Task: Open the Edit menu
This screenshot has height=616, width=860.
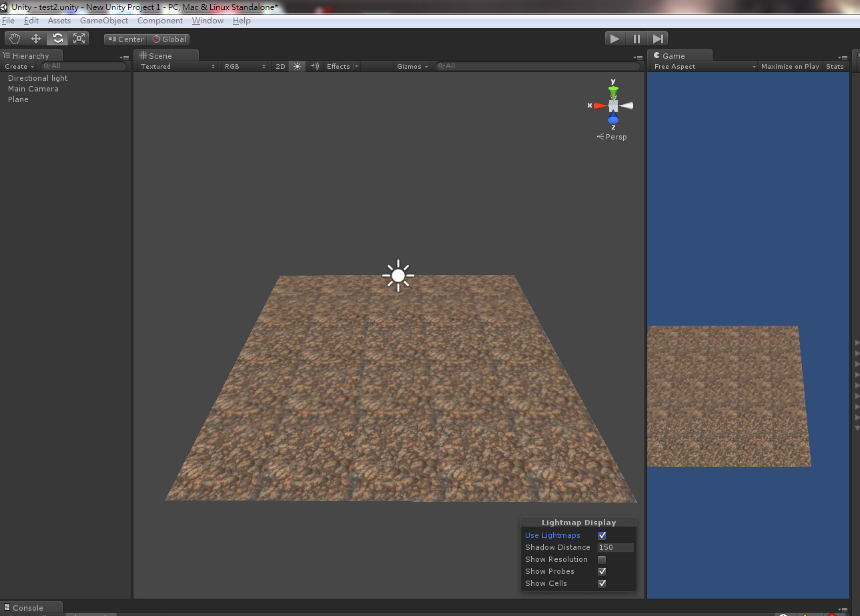Action: pos(31,21)
